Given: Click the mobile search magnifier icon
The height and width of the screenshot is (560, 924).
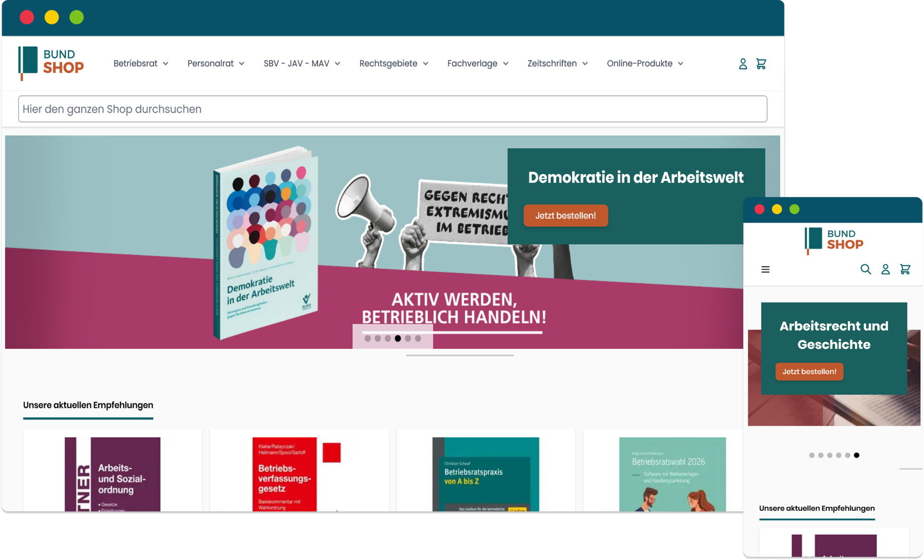Looking at the screenshot, I should (865, 269).
